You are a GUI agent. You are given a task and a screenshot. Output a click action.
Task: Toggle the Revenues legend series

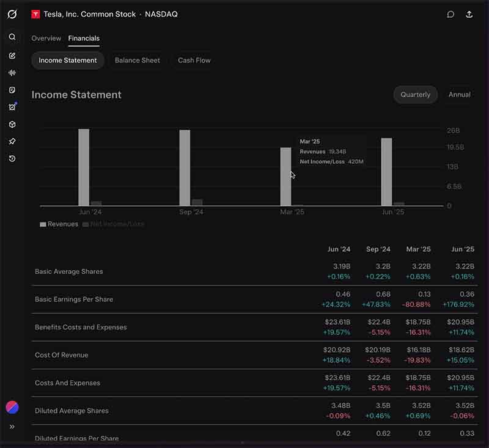59,224
